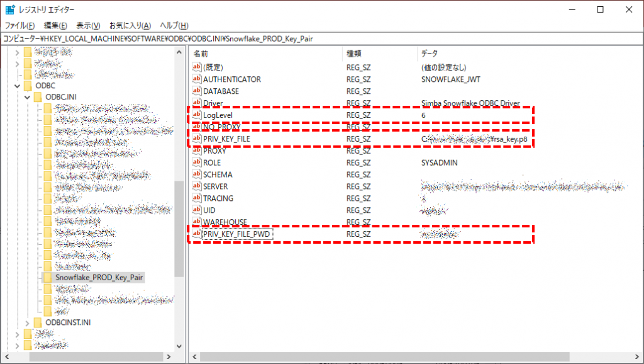The height and width of the screenshot is (364, 644).
Task: Collapse the ODBC node in the tree
Action: click(18, 85)
